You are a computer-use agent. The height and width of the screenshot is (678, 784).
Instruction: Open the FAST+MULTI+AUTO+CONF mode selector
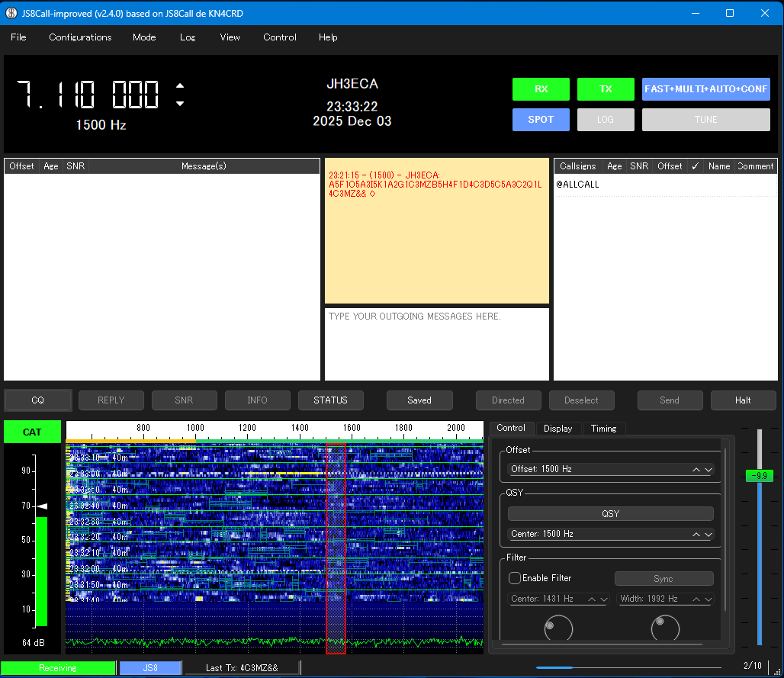coord(705,89)
